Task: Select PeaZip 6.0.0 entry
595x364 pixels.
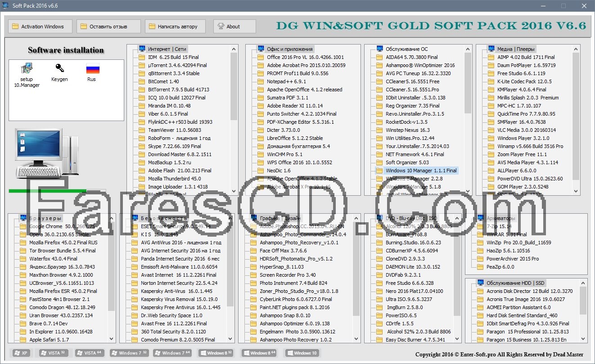Action: 500,267
